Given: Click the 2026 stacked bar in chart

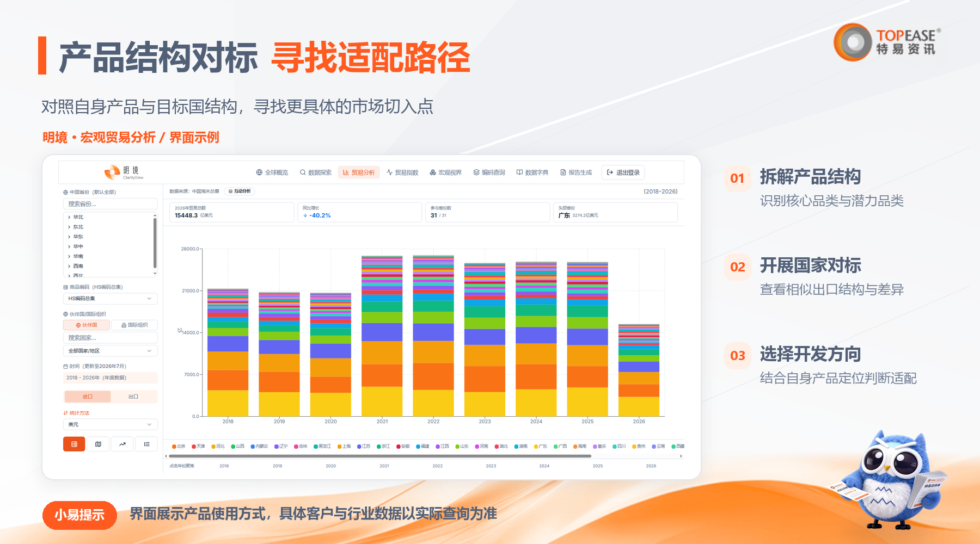Looking at the screenshot, I should (x=639, y=370).
